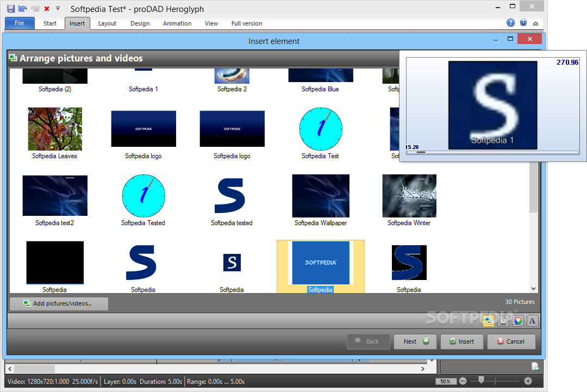Click the Cancel button
The height and width of the screenshot is (392, 587).
point(511,341)
